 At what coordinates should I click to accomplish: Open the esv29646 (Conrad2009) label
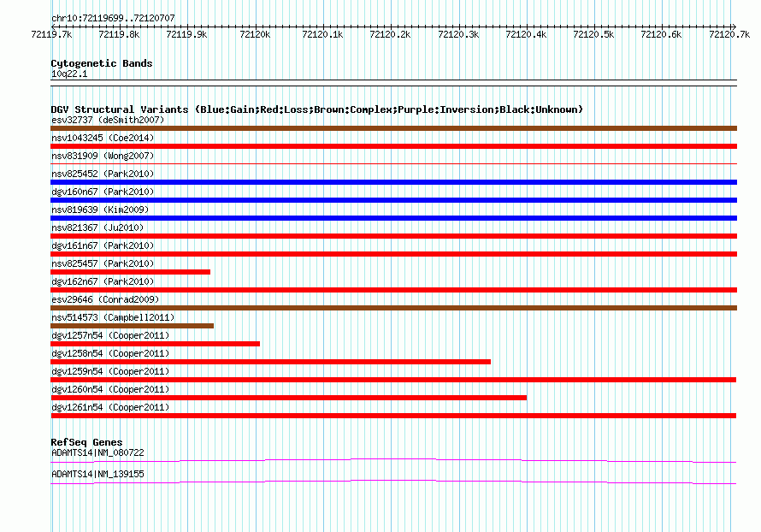click(105, 299)
